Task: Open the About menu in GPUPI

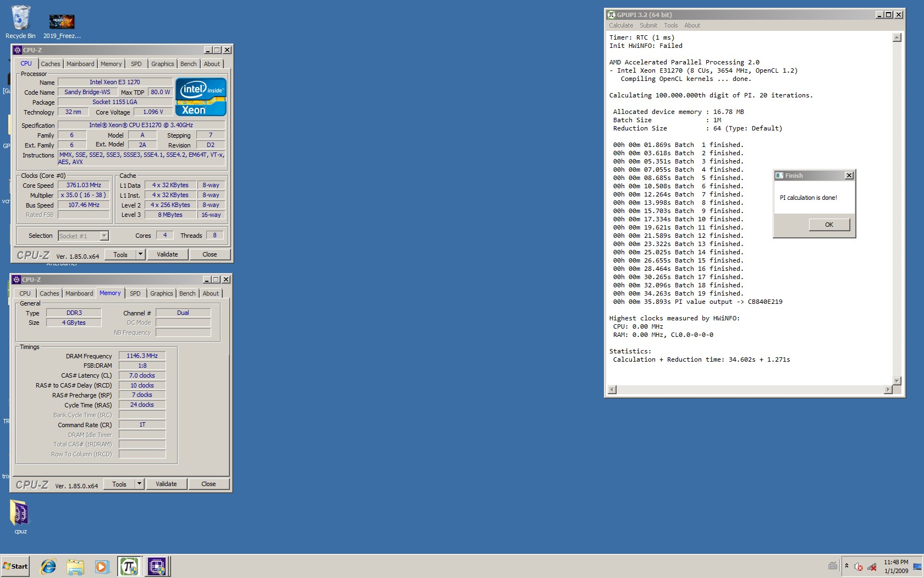Action: coord(692,25)
